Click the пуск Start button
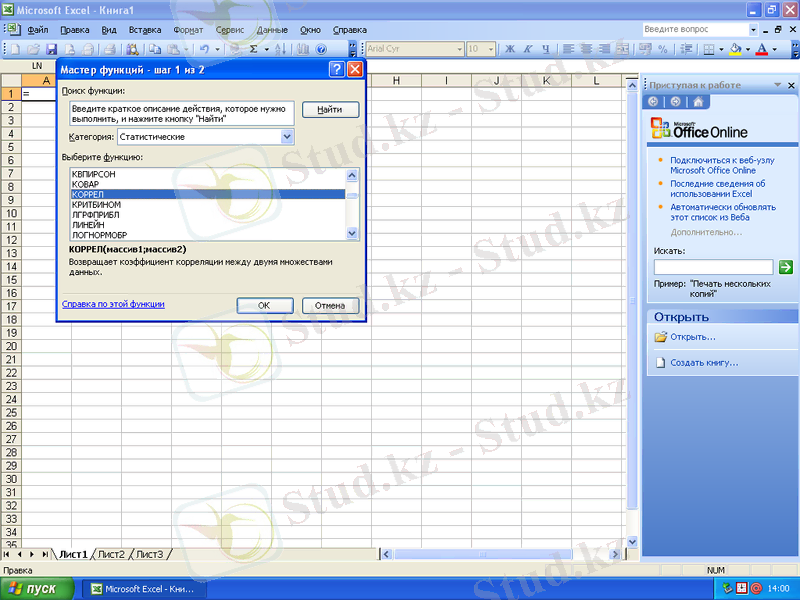Screen dimensions: 800x600 pyautogui.click(x=37, y=589)
